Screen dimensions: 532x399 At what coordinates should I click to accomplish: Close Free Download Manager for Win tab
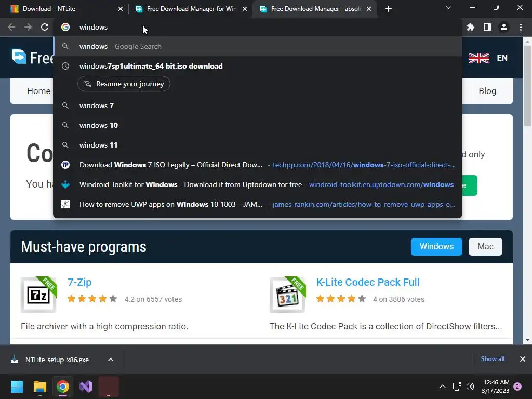(245, 9)
